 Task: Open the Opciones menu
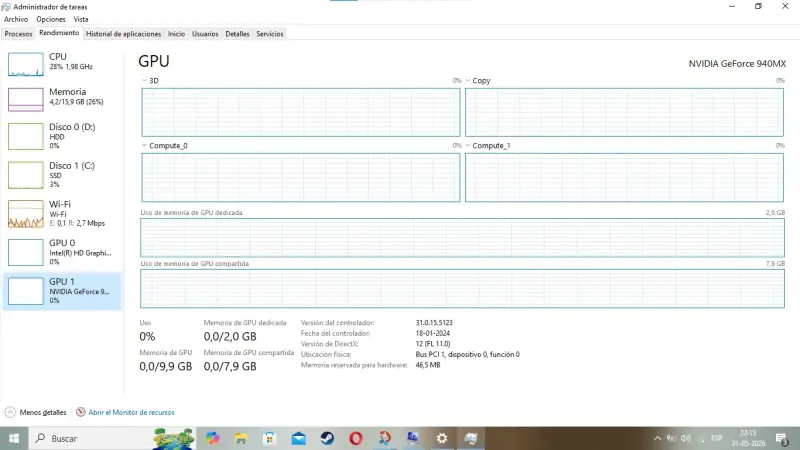point(51,19)
